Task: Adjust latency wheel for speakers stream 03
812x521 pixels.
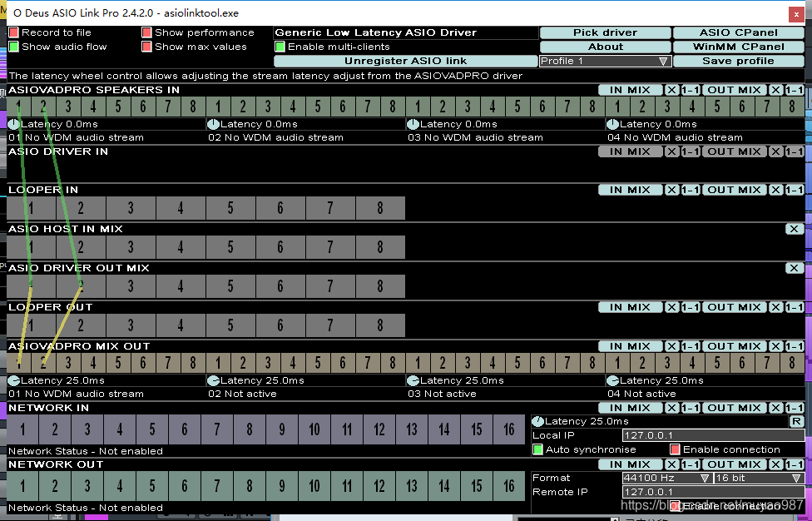Action: (413, 124)
